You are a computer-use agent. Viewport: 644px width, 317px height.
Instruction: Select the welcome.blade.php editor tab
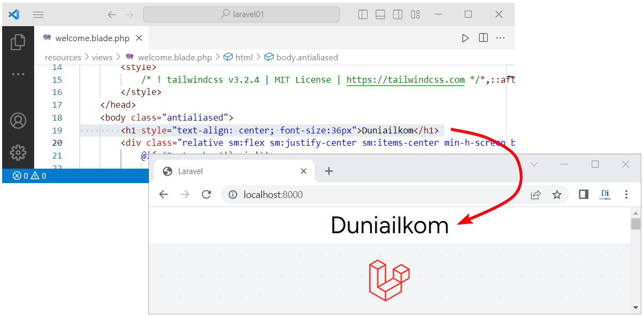(x=92, y=38)
